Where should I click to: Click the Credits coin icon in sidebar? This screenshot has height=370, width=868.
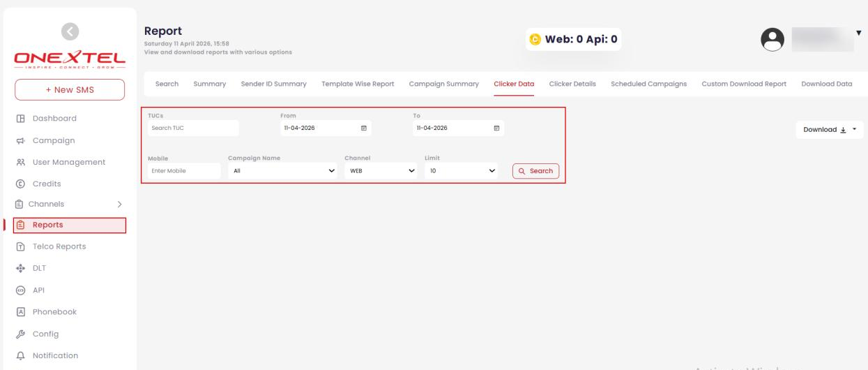[x=20, y=184]
